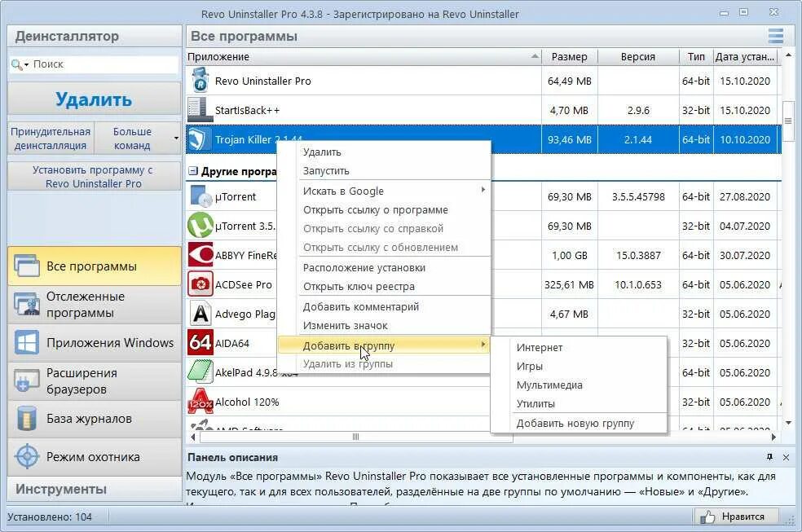Click the thumbs-up Нравится icon
The image size is (802, 532).
pos(707,517)
